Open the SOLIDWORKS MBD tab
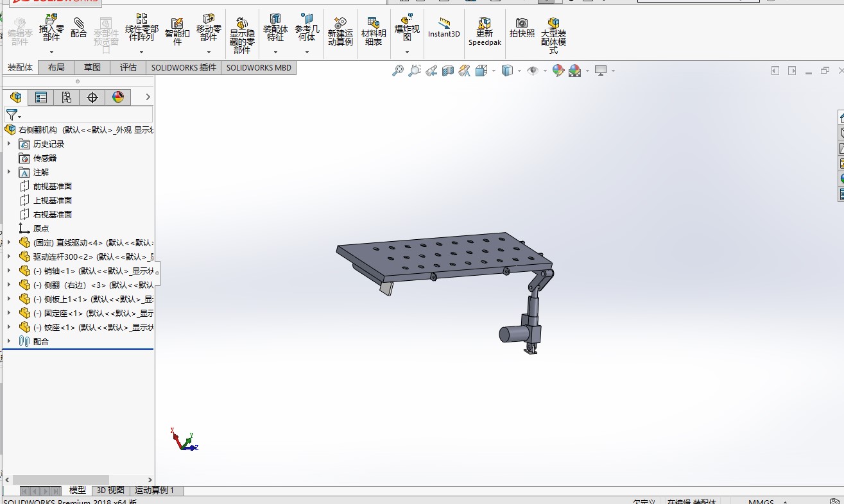 tap(259, 67)
